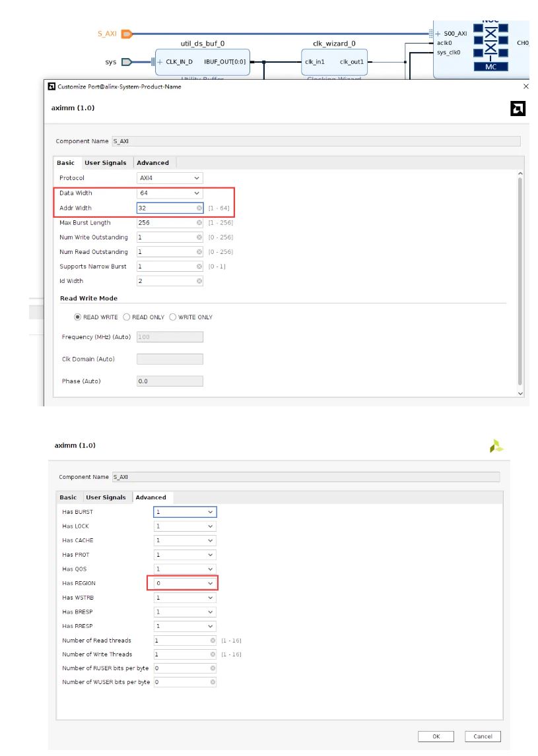Screen dimensions: 538x756
Task: Clear Number of WUSER bits per byte
Action: click(x=213, y=681)
